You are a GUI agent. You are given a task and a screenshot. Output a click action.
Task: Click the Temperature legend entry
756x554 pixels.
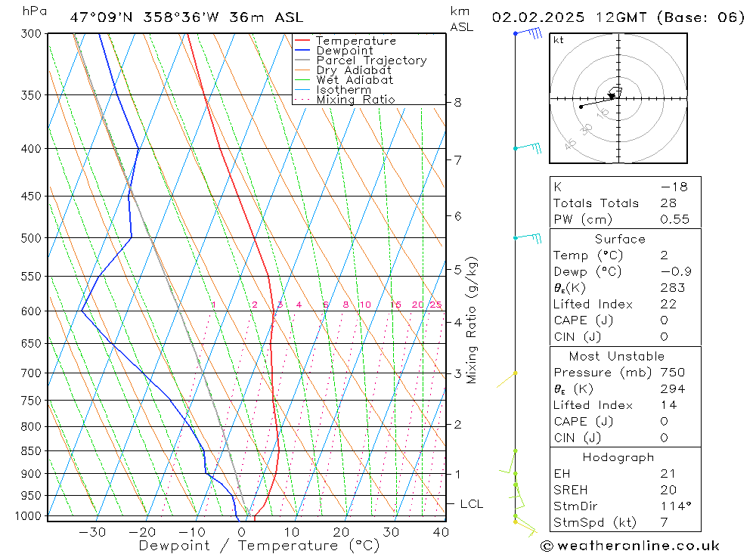click(345, 41)
